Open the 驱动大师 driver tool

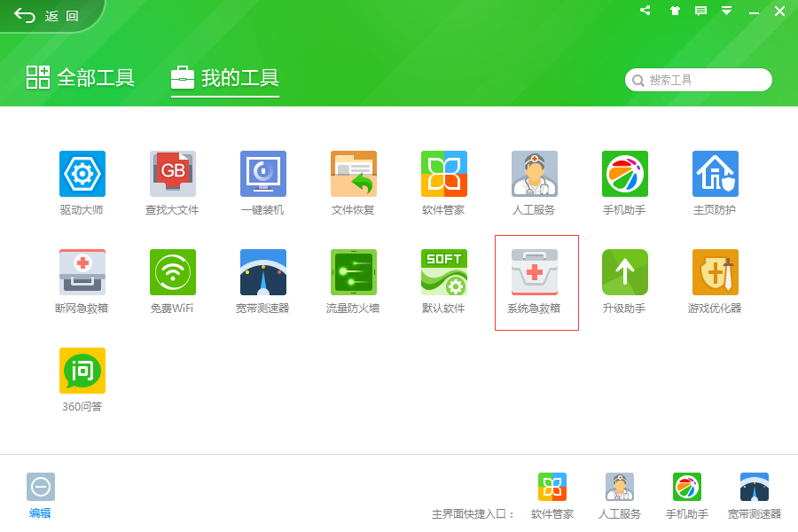(82, 174)
